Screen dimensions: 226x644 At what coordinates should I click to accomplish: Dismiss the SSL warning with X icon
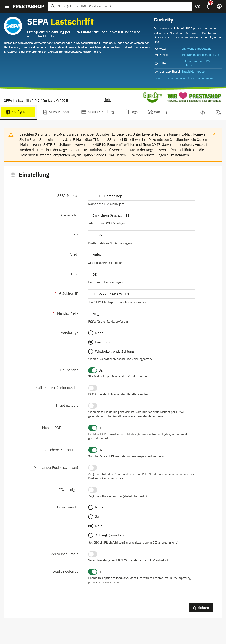click(x=213, y=134)
